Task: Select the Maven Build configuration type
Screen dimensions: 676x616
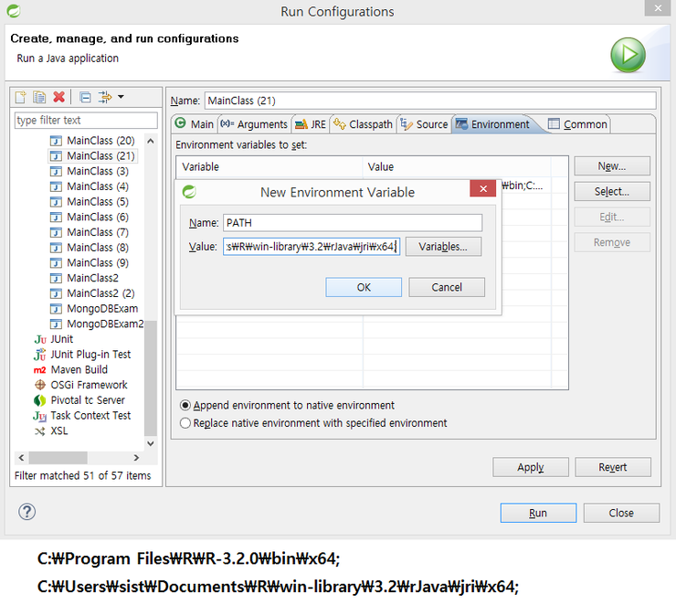Action: (x=79, y=369)
